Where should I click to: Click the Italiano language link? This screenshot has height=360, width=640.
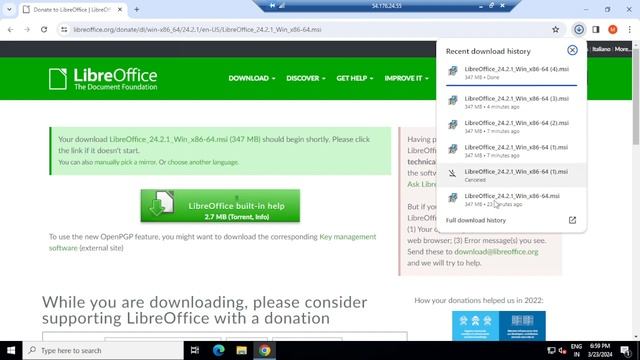tap(601, 49)
